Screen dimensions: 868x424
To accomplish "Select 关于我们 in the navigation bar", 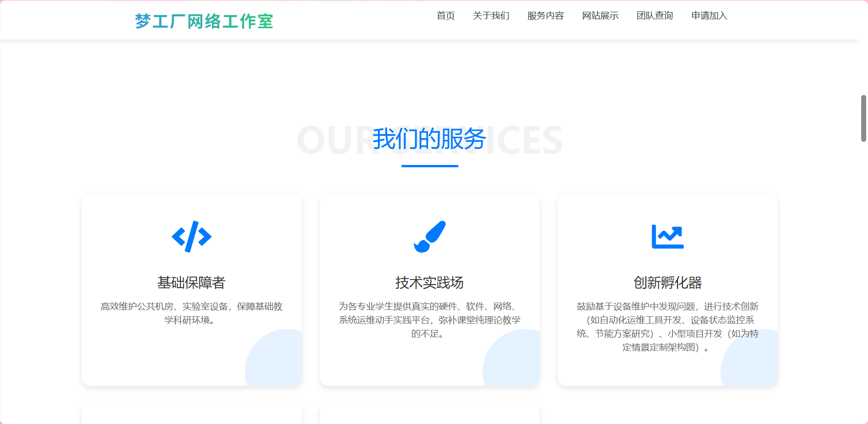I will coord(491,16).
